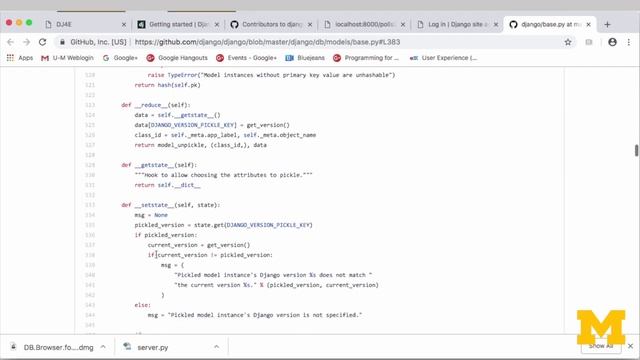The height and width of the screenshot is (360, 640).
Task: Open Programming for bookmark
Action: pyautogui.click(x=366, y=58)
